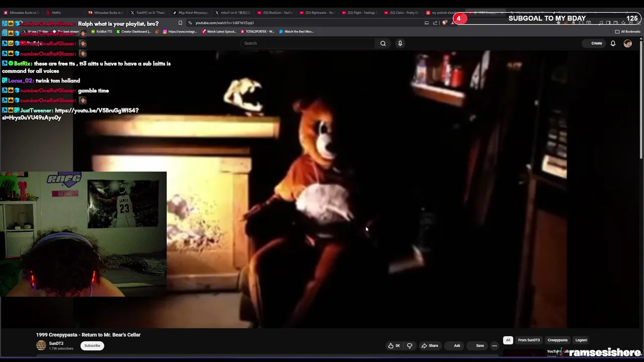Select the Creepypasta filter chip

click(x=557, y=340)
